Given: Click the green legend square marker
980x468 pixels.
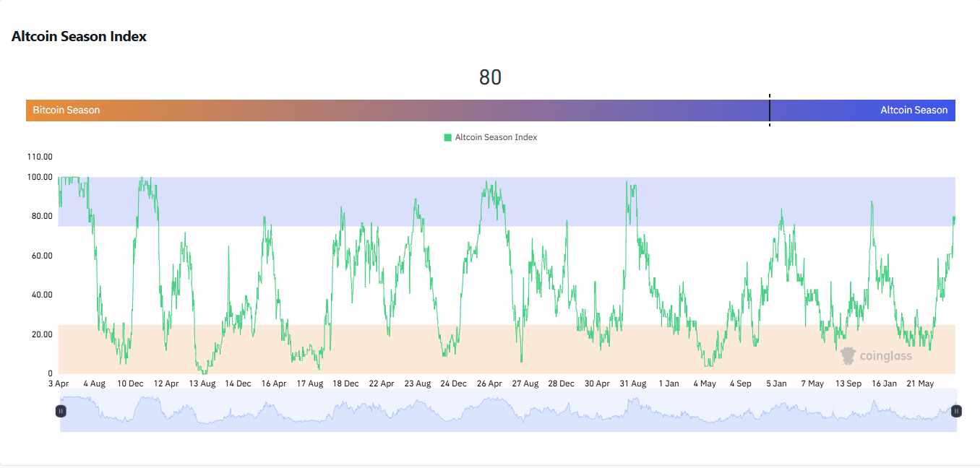Looking at the screenshot, I should [446, 136].
